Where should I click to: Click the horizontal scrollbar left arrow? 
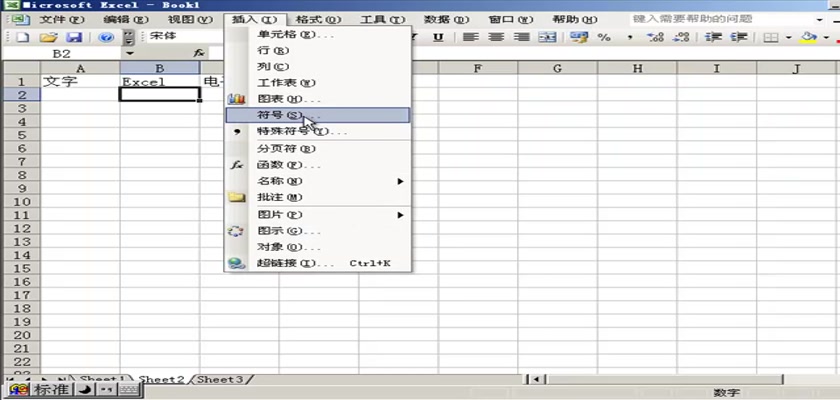[x=536, y=380]
